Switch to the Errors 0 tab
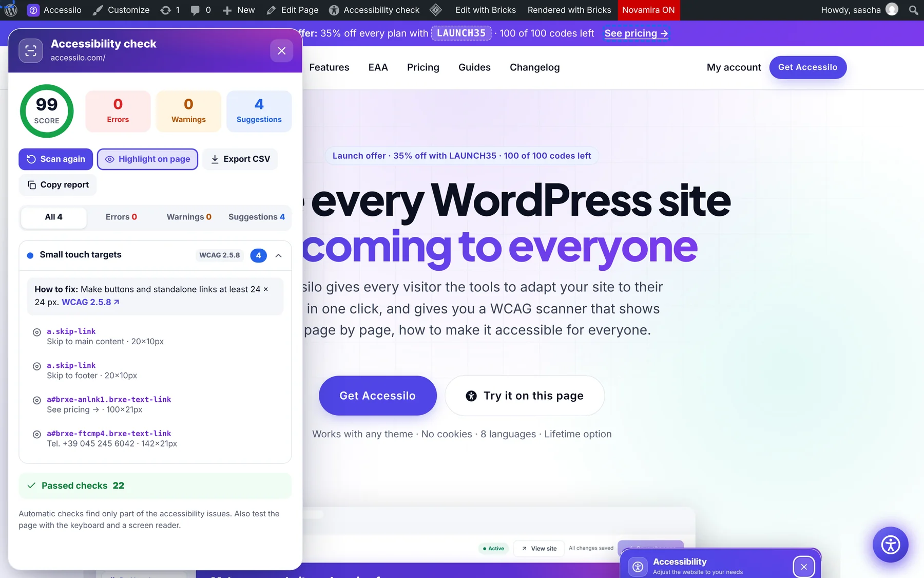This screenshot has width=924, height=578. pos(121,217)
